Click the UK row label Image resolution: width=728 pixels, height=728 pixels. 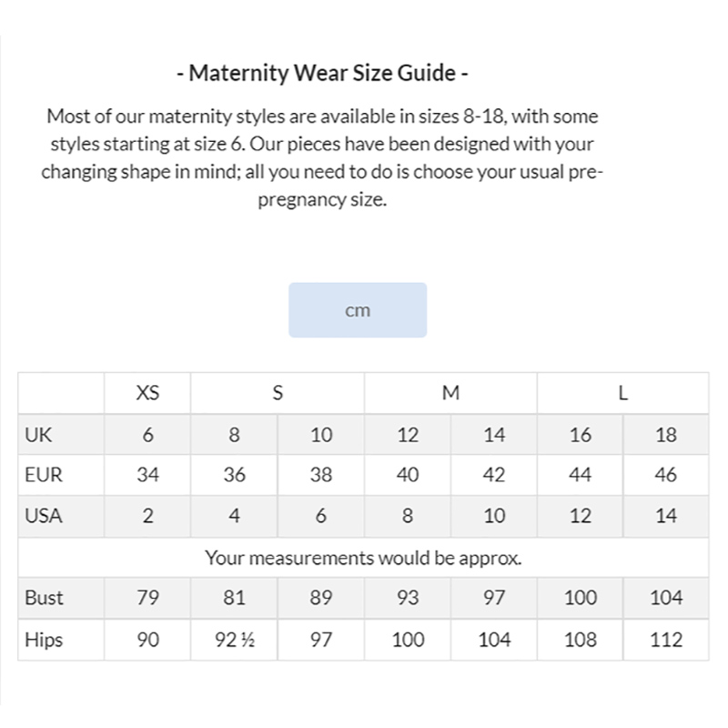38,435
